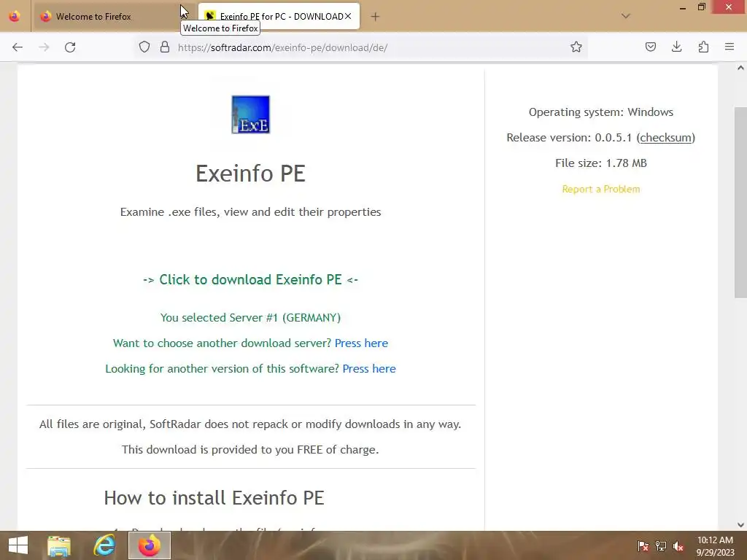Click 'File size: 1.78 MB' text

[601, 163]
